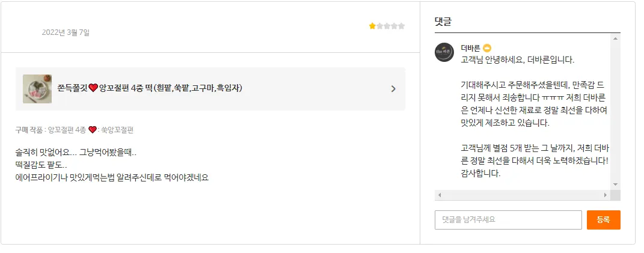Click the 구매 작품 option text
644x253 pixels.
75,130
